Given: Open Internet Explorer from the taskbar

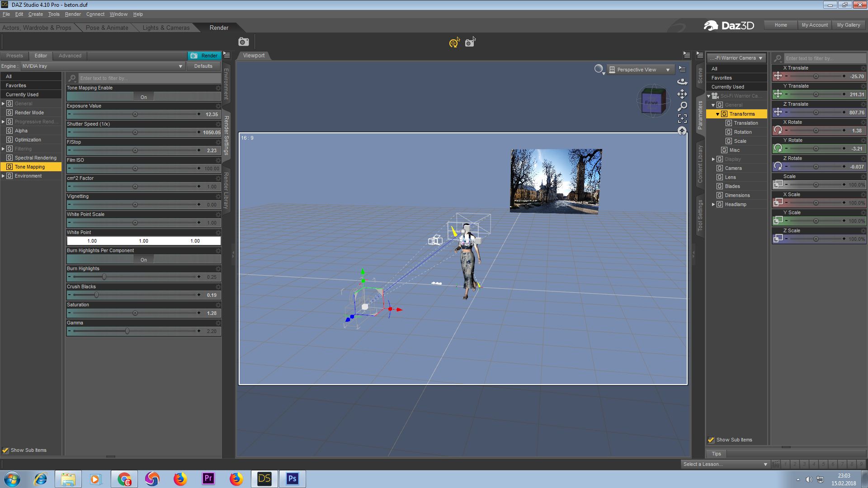Looking at the screenshot, I should (41, 479).
